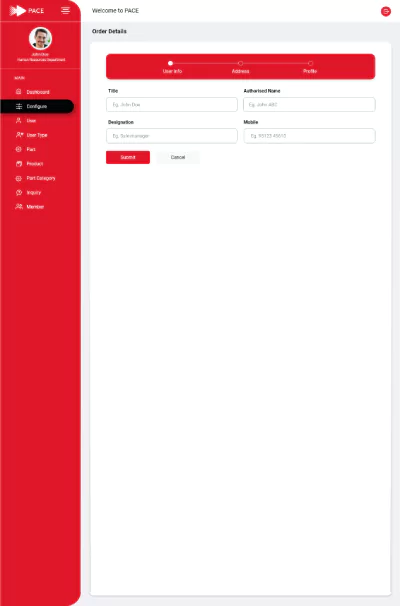Image resolution: width=400 pixels, height=606 pixels.
Task: Focus the Designation input field
Action: pos(172,136)
